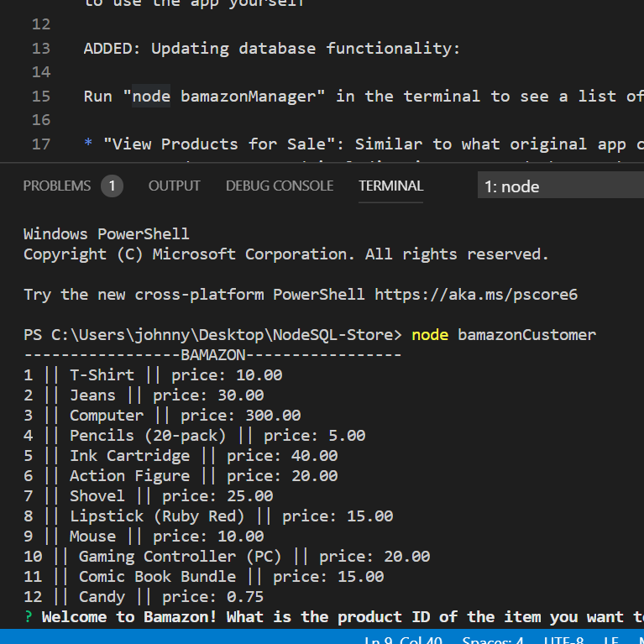Select the TERMINAL panel tab

click(x=390, y=186)
